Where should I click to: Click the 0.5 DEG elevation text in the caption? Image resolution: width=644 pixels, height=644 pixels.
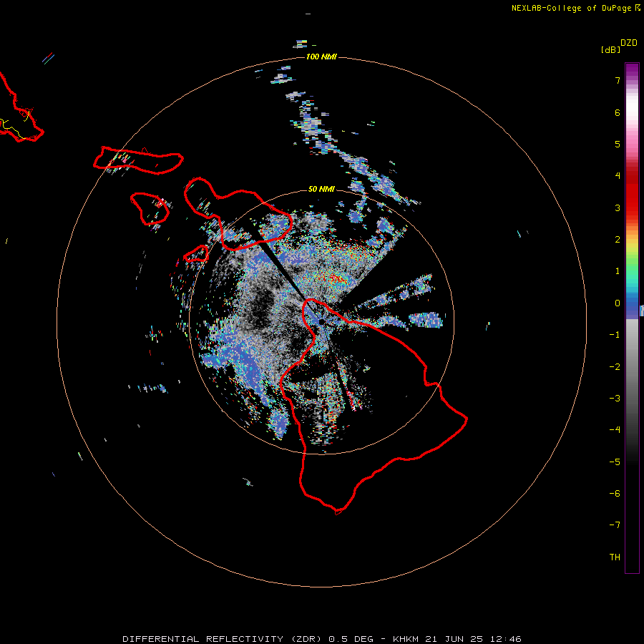point(351,639)
